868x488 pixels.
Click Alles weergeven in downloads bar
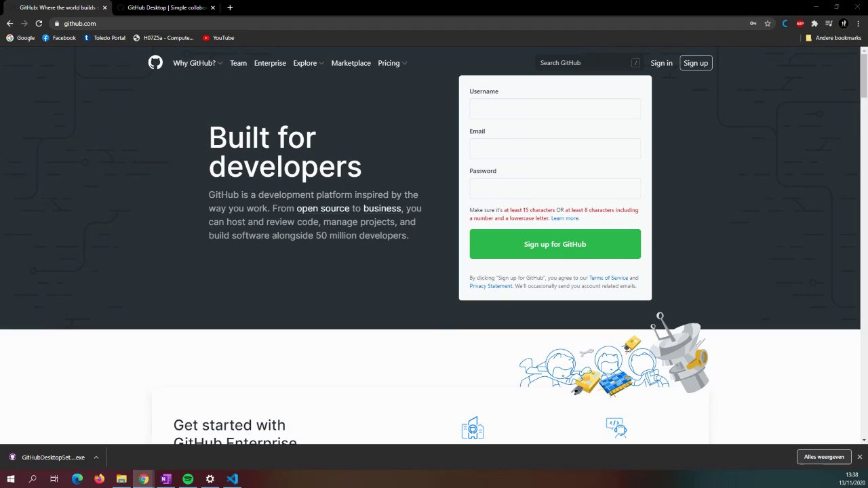(824, 457)
